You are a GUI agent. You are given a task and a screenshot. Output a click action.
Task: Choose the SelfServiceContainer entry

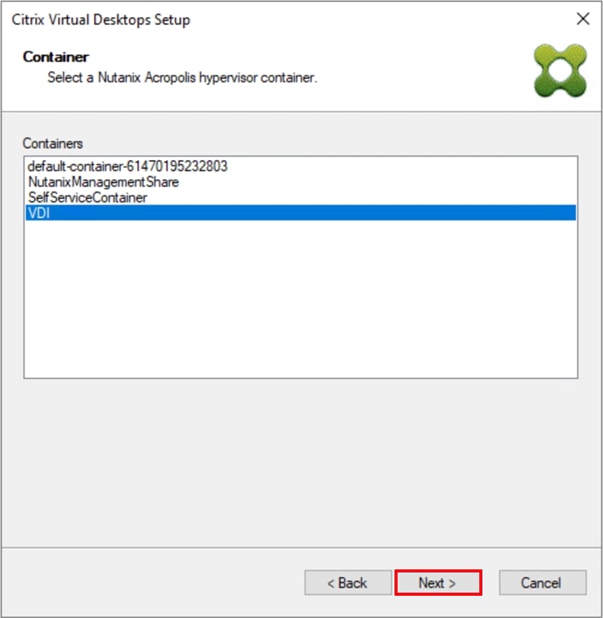point(301,197)
